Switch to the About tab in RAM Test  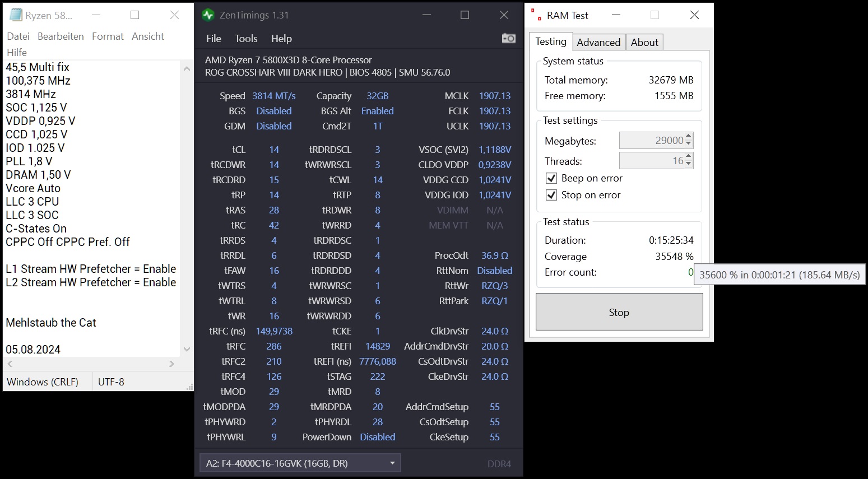click(644, 43)
